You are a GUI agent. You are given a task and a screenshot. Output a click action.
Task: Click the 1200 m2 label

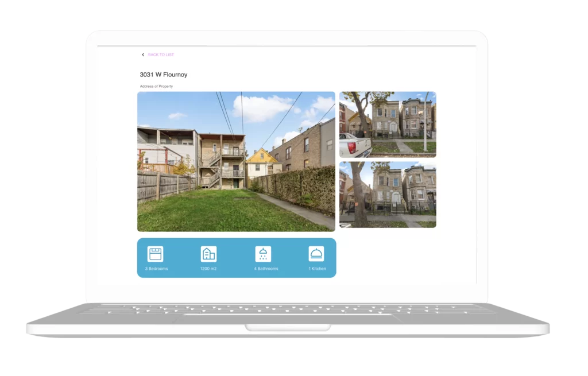click(208, 269)
